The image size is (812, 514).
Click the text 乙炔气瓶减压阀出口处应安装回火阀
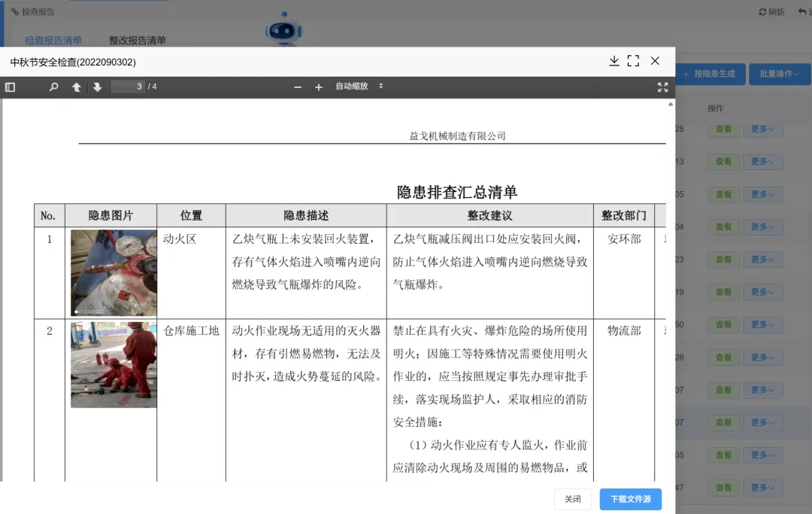point(484,239)
